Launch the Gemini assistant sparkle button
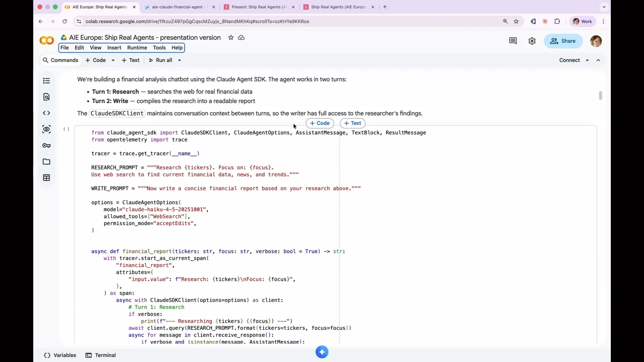 tap(322, 352)
